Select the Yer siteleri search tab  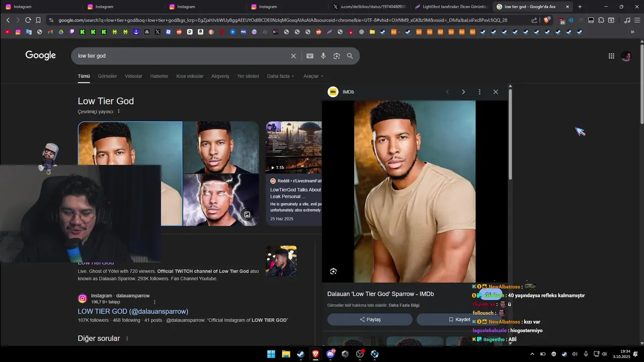pos(248,76)
